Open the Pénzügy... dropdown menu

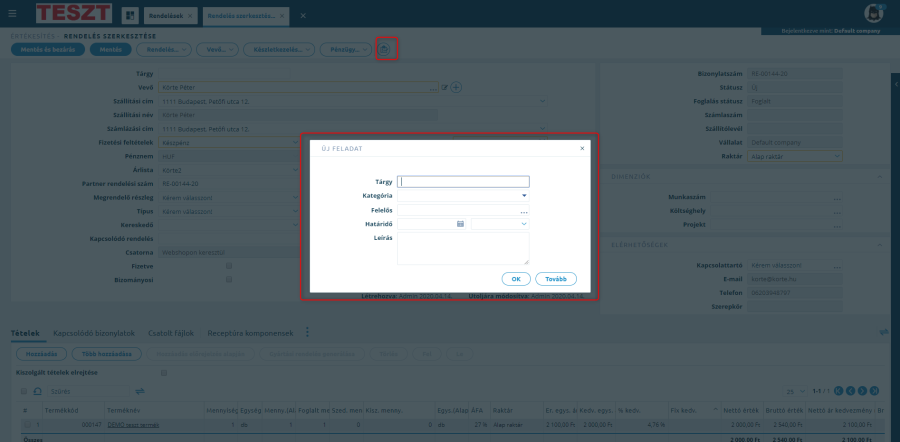coord(347,50)
